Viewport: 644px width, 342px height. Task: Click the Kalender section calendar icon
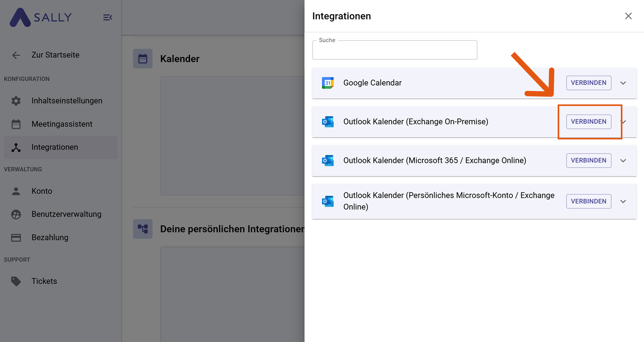(143, 58)
